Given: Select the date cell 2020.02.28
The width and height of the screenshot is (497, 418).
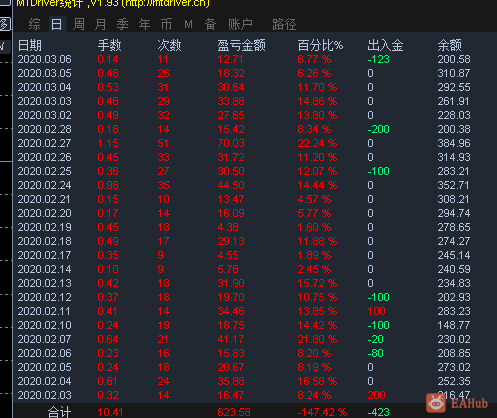Looking at the screenshot, I should 44,129.
